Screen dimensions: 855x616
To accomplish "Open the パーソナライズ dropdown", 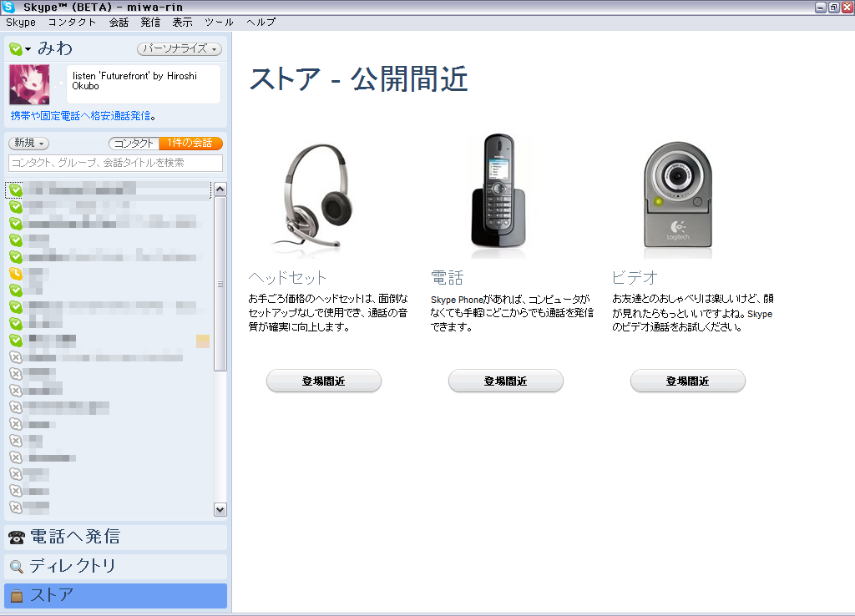I will (x=179, y=49).
